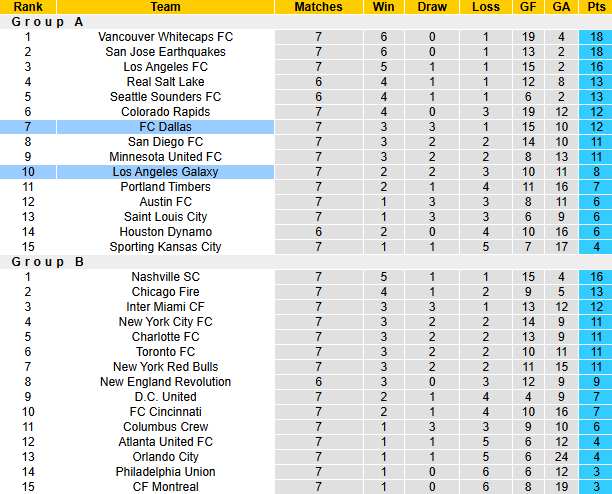This screenshot has width=612, height=494.
Task: Click the Draw column header
Action: (432, 7)
